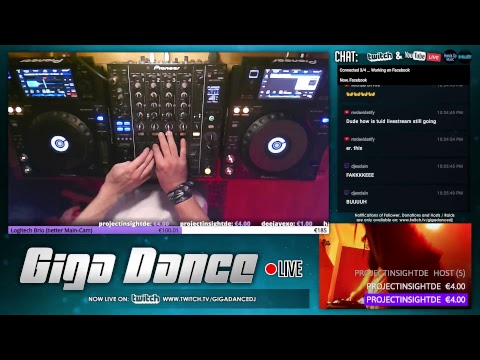The width and height of the screenshot is (480, 360).
Task: Click the Twitch logo in chat header
Action: pos(380,57)
